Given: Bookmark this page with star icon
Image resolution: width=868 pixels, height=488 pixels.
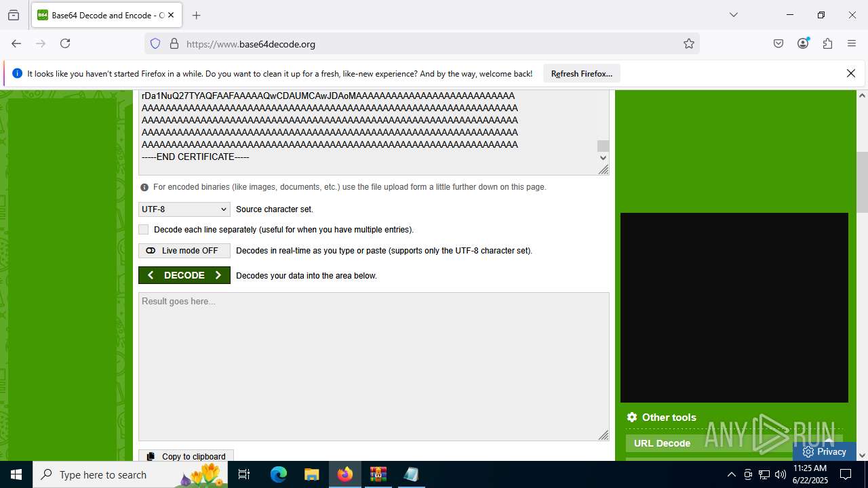Looking at the screenshot, I should pyautogui.click(x=689, y=44).
